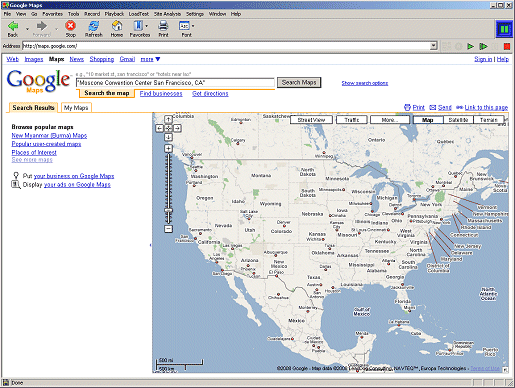Zoom in with the plus button
This screenshot has width=515, height=388.
[x=168, y=149]
